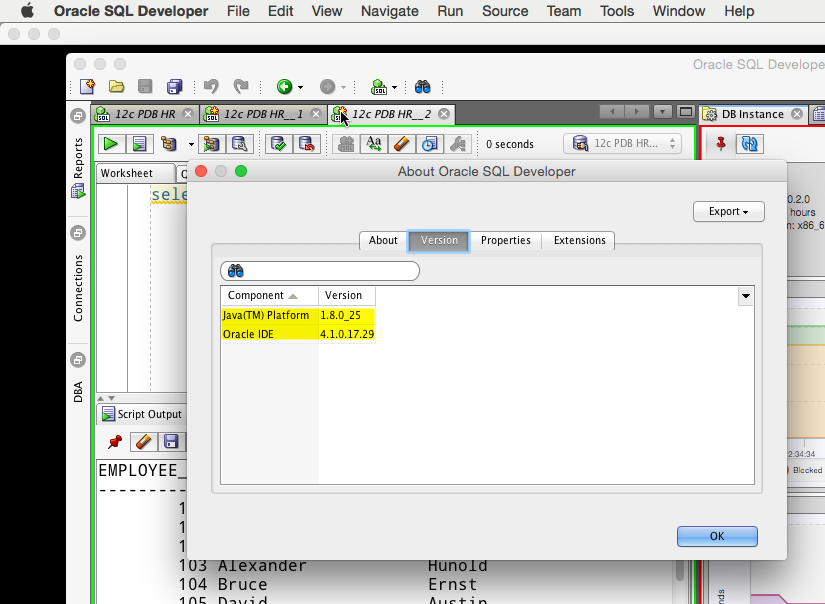Viewport: 825px width, 604px height.
Task: Click OK to close About dialog
Action: click(717, 536)
